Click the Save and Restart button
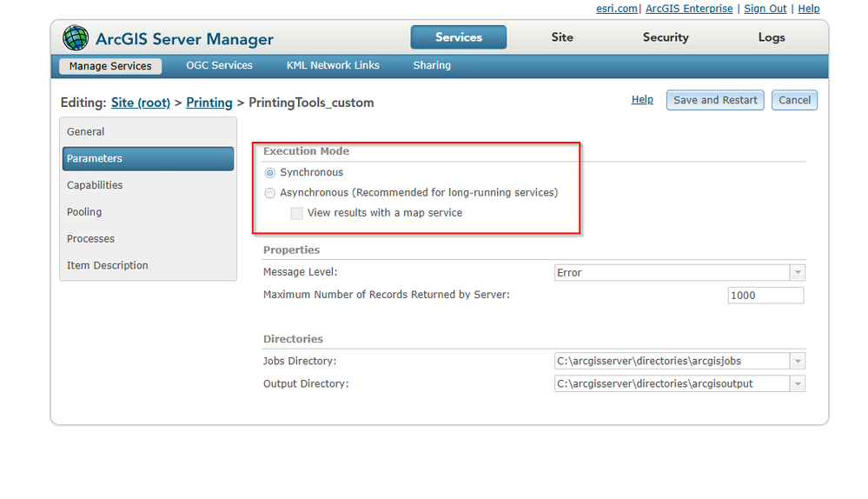 click(x=715, y=100)
